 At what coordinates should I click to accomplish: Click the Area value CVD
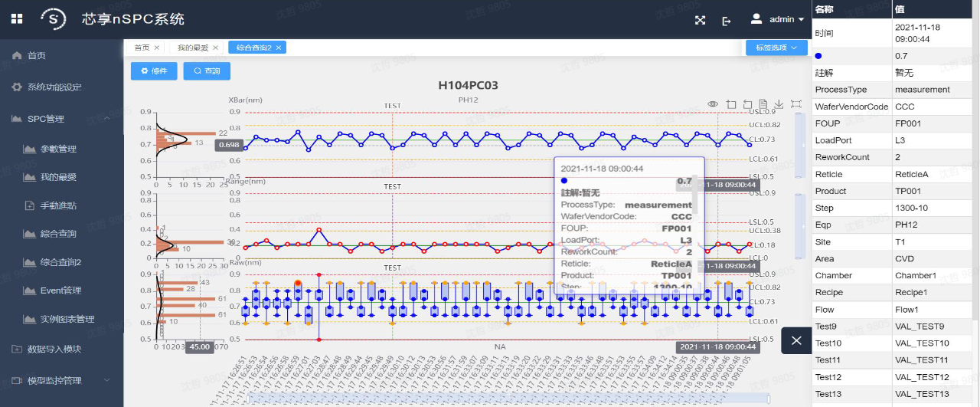[x=904, y=258]
